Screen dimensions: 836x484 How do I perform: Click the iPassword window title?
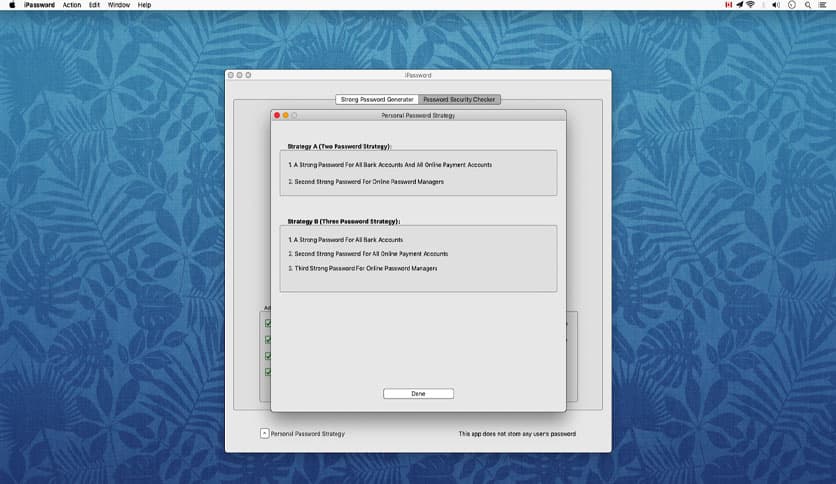pyautogui.click(x=418, y=75)
